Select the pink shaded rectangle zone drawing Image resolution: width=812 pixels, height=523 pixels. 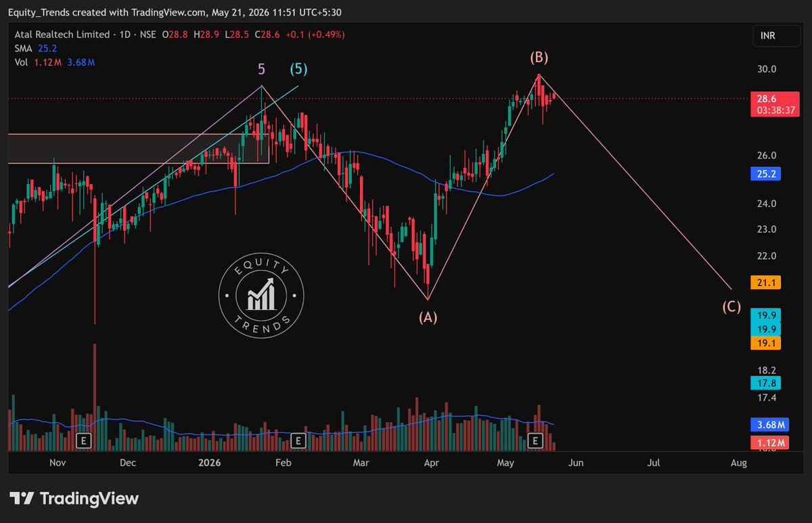click(138, 148)
